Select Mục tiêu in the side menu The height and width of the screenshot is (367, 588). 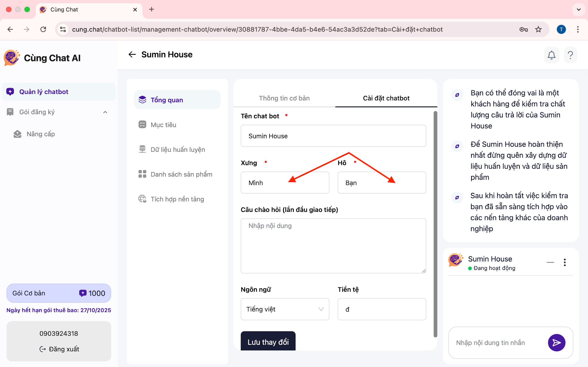tap(163, 125)
